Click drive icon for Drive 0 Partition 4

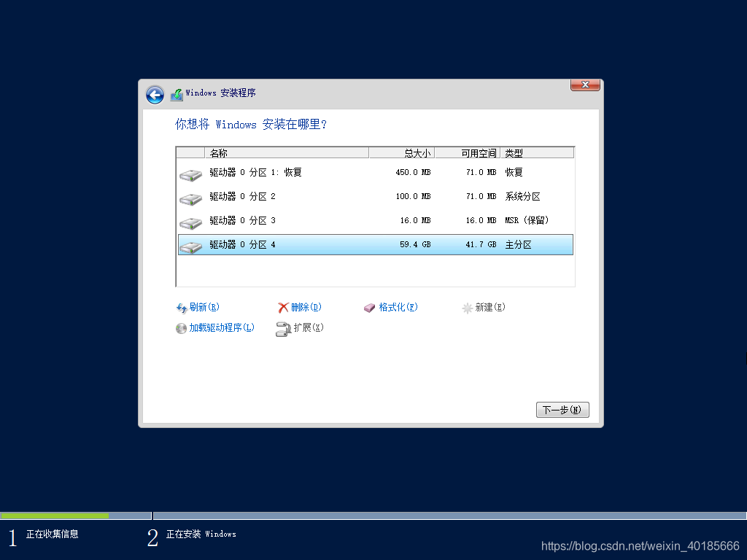pos(191,247)
